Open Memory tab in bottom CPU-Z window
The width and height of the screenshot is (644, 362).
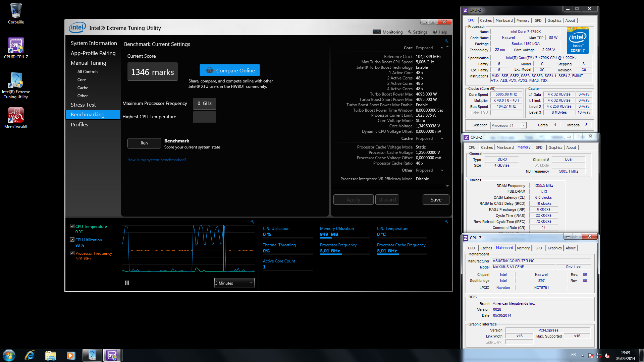point(523,248)
